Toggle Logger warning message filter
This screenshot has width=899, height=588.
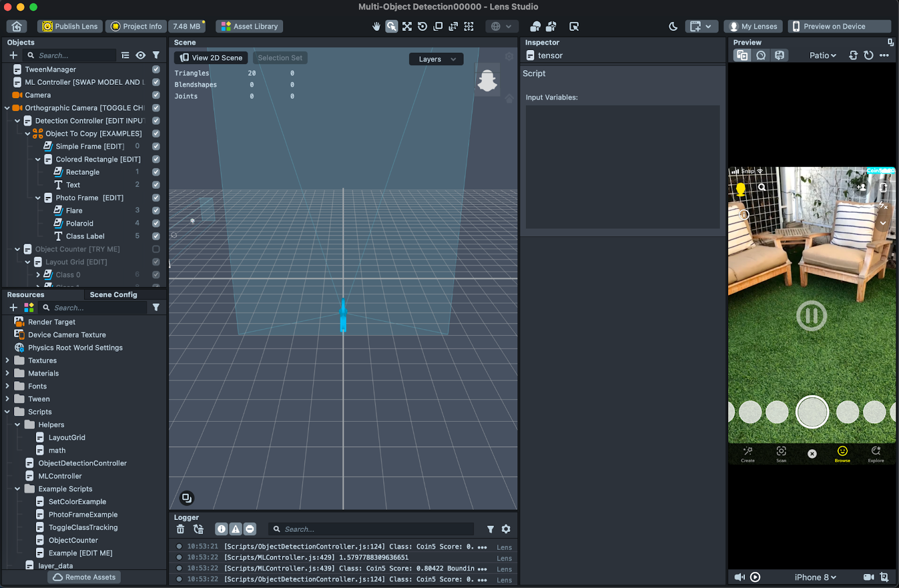(x=235, y=529)
